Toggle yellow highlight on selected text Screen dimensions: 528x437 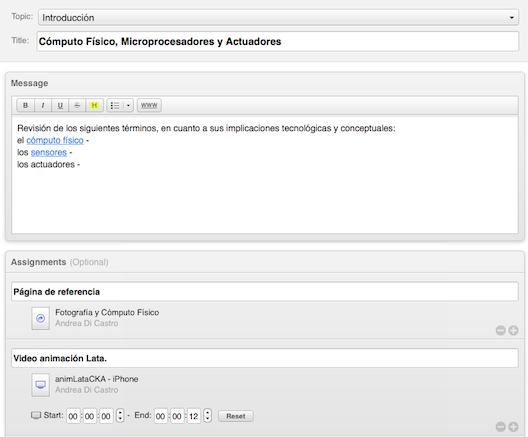[x=94, y=105]
